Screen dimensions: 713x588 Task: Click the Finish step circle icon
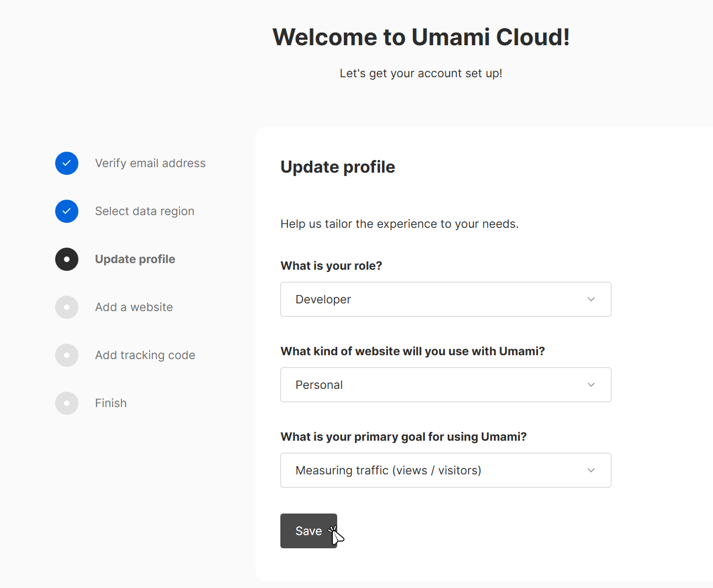click(67, 403)
